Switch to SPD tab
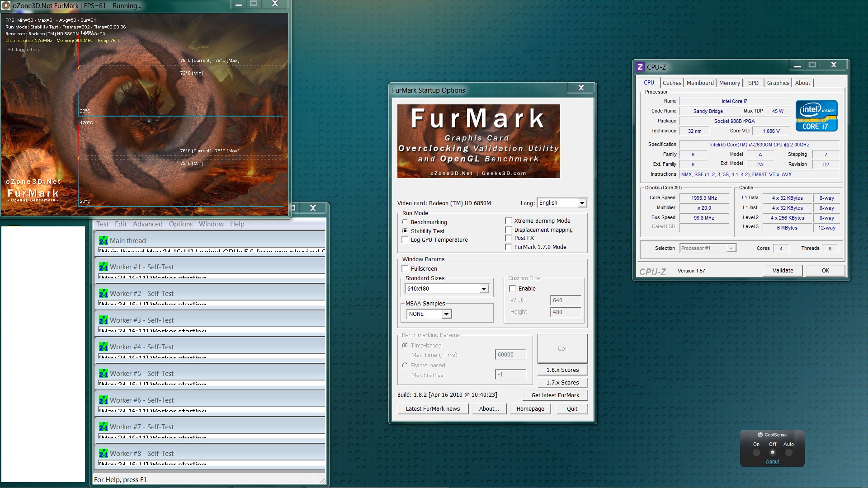The image size is (868, 488). (753, 83)
